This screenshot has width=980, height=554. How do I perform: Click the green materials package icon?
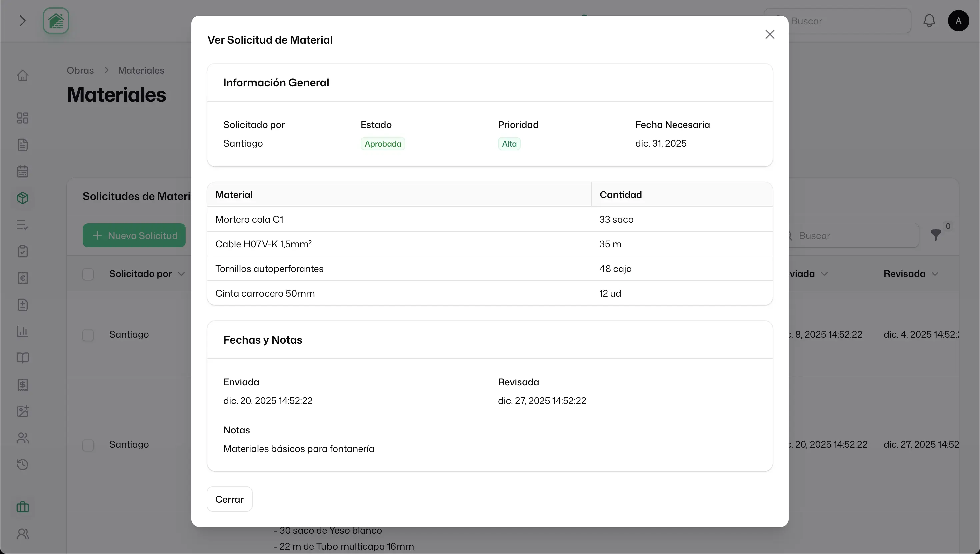(x=22, y=197)
